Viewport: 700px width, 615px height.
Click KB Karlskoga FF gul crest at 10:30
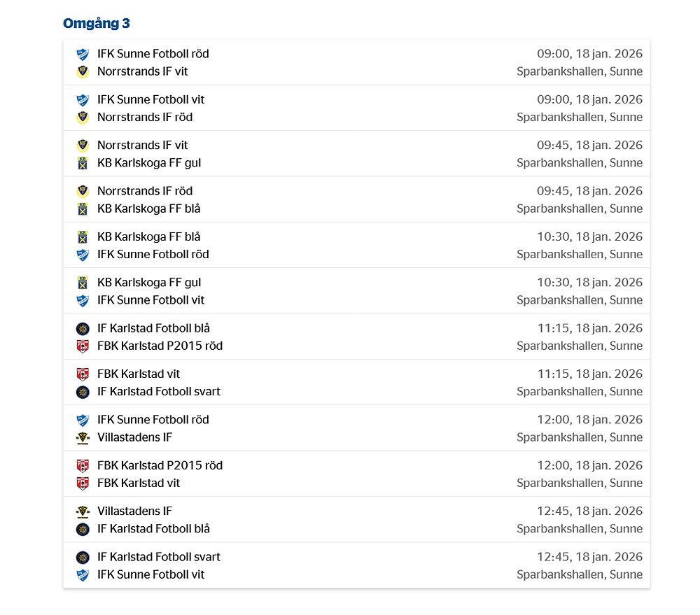point(83,283)
